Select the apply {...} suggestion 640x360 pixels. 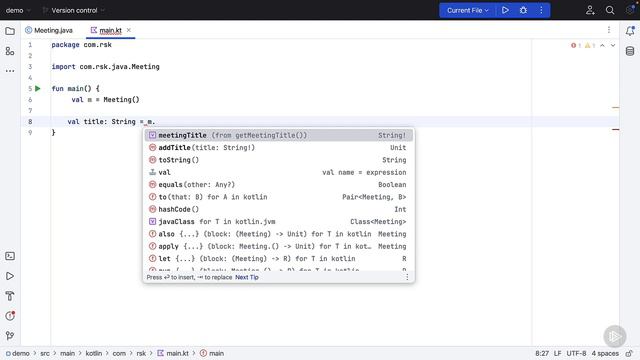(x=278, y=246)
